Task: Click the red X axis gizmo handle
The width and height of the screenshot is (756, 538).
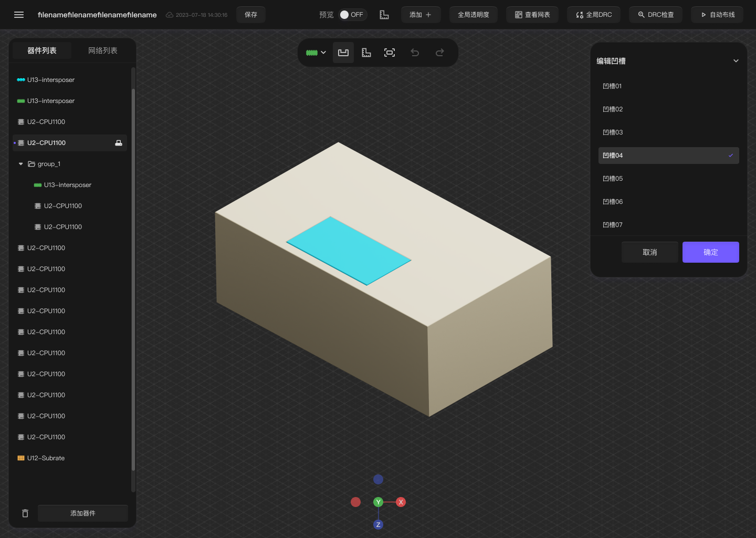Action: click(x=401, y=502)
